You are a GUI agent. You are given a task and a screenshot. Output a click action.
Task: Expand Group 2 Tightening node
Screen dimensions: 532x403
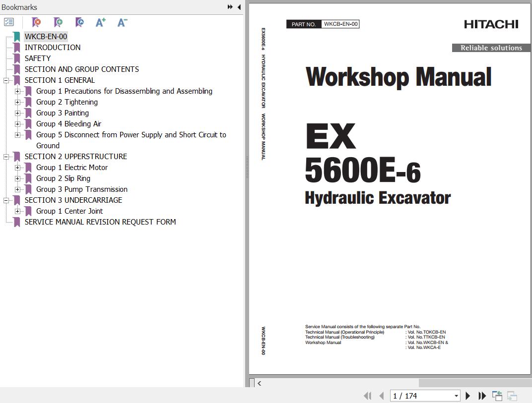pyautogui.click(x=17, y=102)
